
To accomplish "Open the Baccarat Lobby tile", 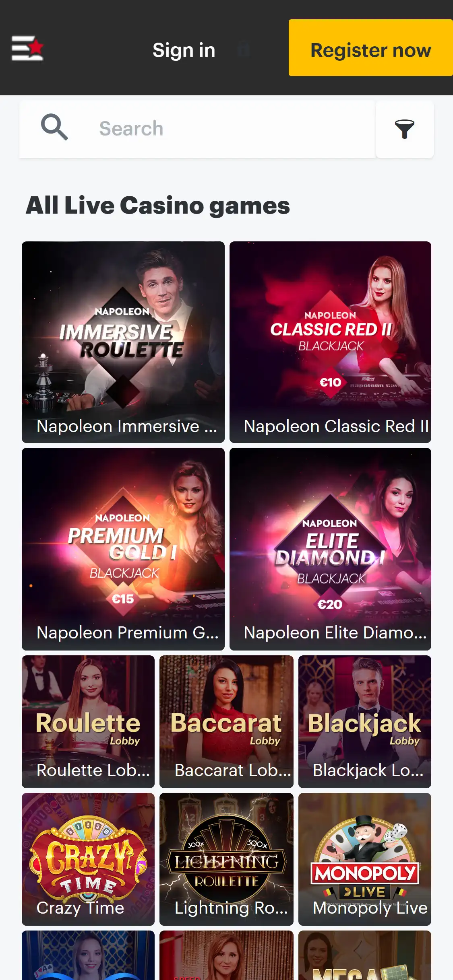I will [226, 722].
